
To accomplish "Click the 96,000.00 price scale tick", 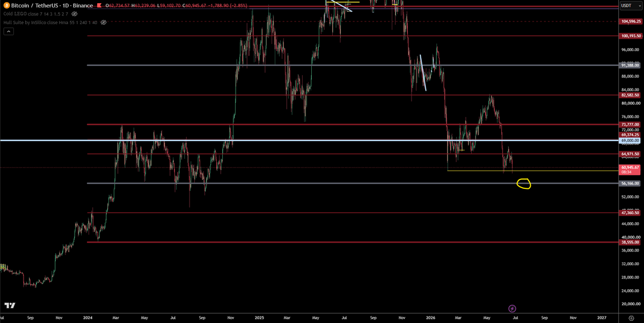I will [x=630, y=50].
